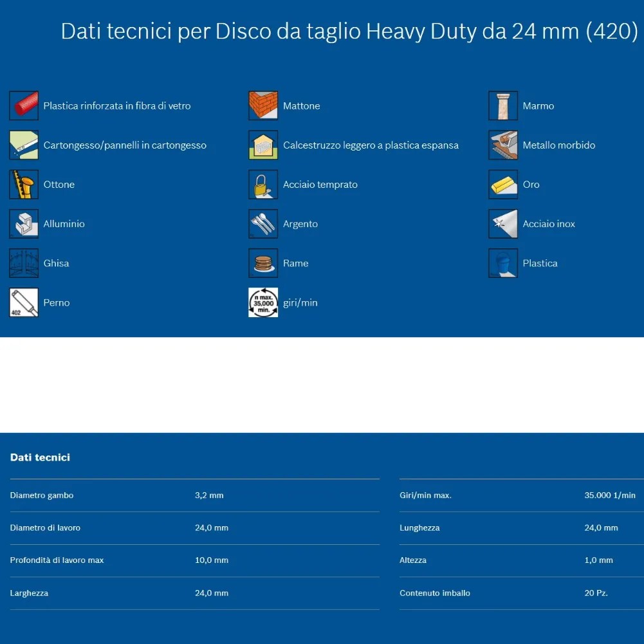Select the Alluminio profile icon
Screen dimensions: 644x644
point(24,224)
